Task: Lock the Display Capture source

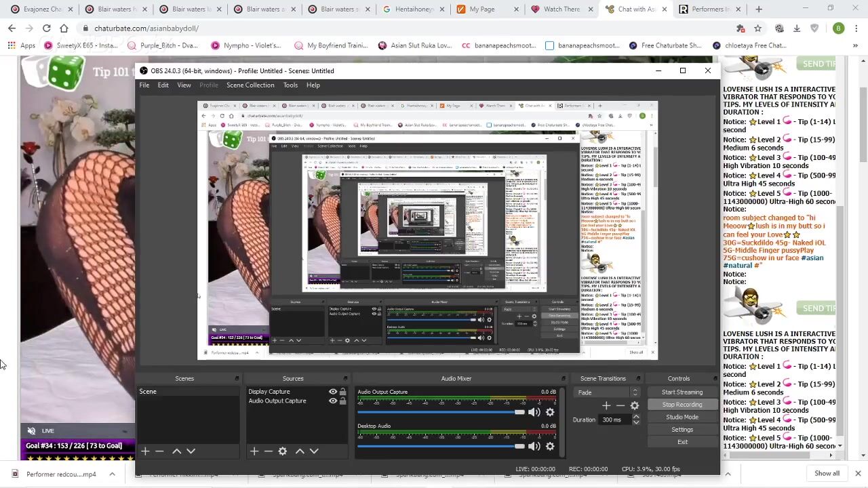Action: coord(342,392)
